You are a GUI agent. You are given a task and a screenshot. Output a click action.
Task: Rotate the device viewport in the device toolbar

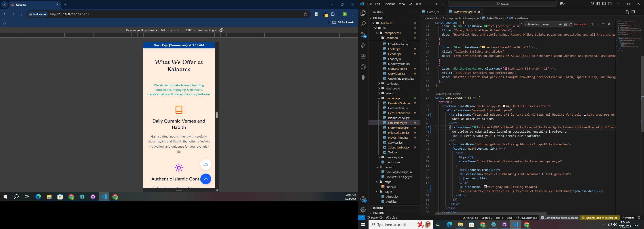tap(222, 30)
